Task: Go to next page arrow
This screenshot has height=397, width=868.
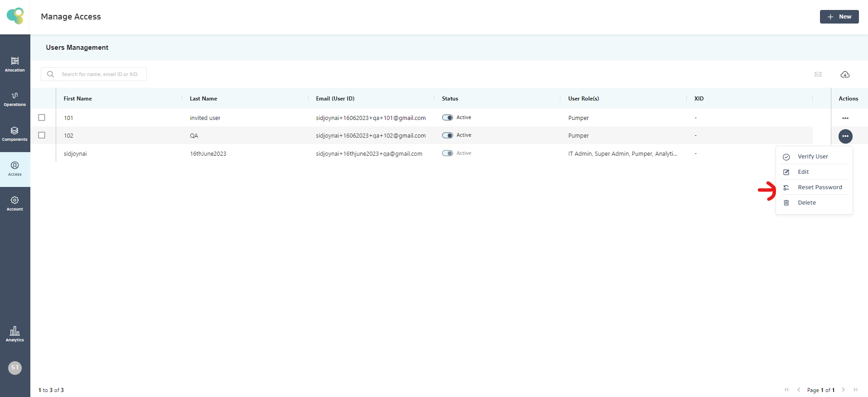Action: click(x=843, y=390)
